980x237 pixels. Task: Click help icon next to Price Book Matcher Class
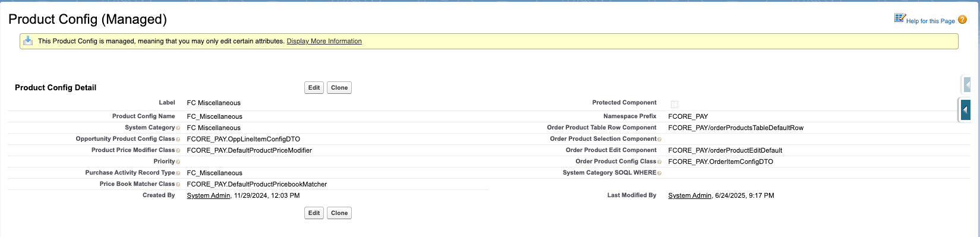[178, 185]
